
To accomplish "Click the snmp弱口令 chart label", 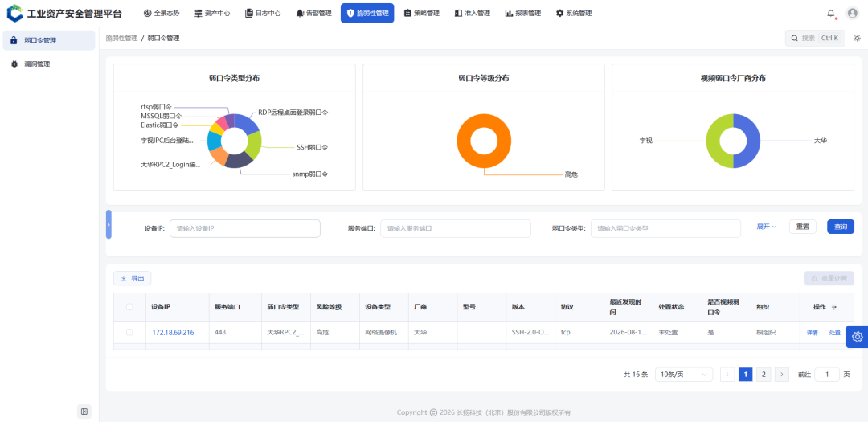I will pyautogui.click(x=310, y=174).
